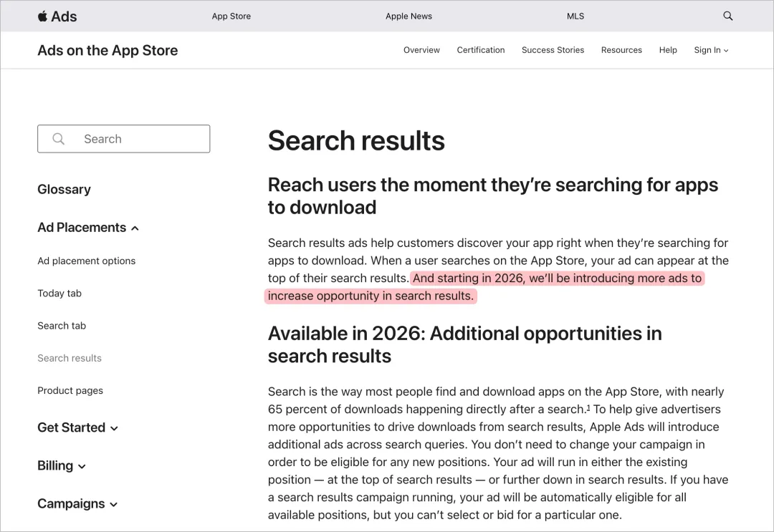774x532 pixels.
Task: Expand the Billing section
Action: (61, 465)
